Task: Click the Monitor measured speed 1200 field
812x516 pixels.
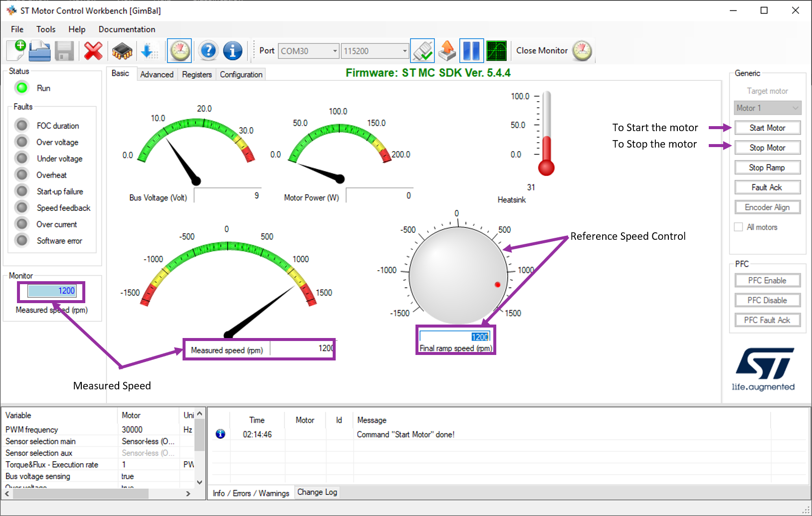Action: pos(52,291)
